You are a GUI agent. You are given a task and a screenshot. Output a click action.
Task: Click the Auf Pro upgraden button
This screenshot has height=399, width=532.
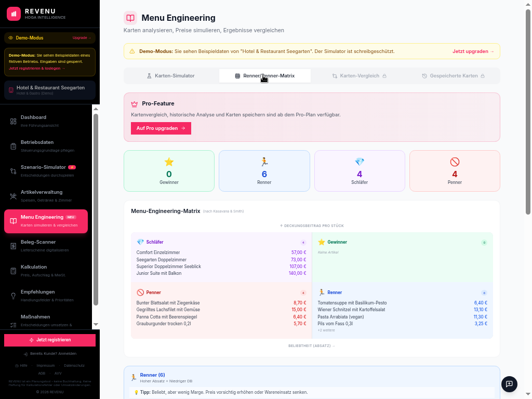[161, 128]
